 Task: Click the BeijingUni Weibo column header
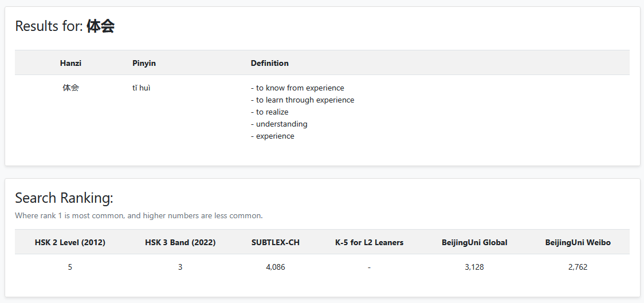578,242
